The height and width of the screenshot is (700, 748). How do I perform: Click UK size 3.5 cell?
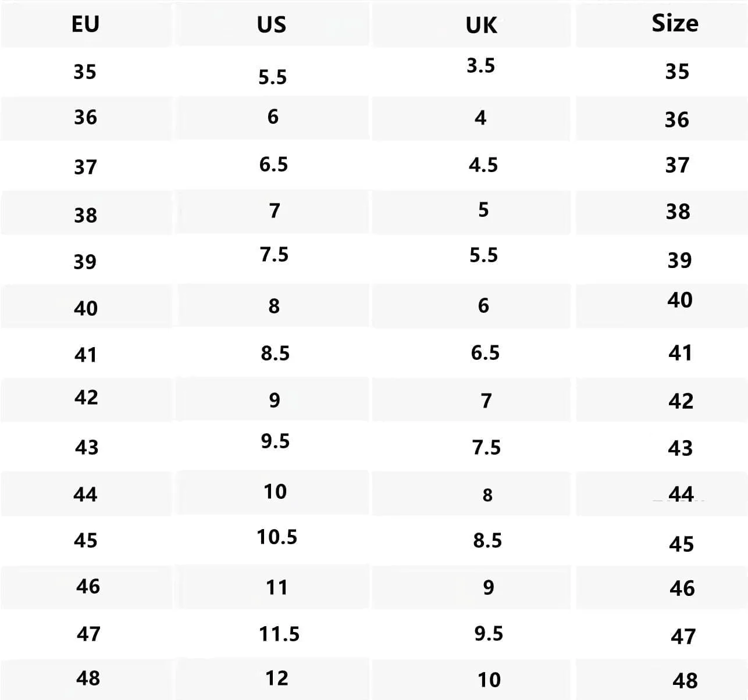click(480, 66)
